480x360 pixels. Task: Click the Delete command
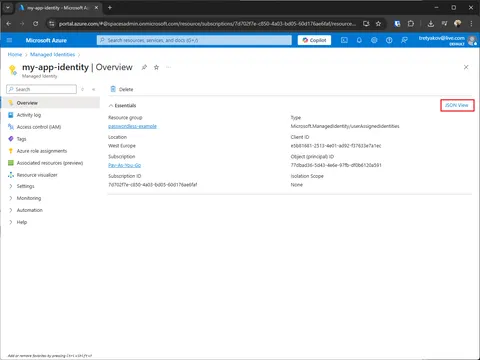point(122,89)
